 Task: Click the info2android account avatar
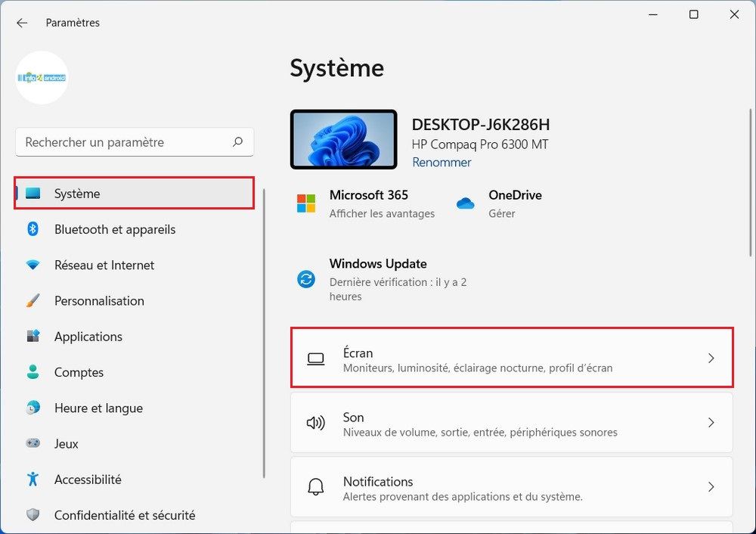[42, 78]
